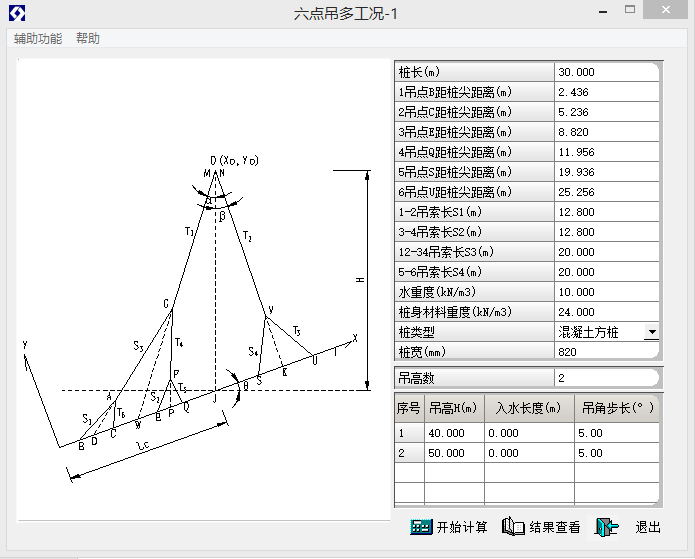Expand the 桩类型 dropdown list
Viewport: 695px width, 559px height.
[x=651, y=332]
